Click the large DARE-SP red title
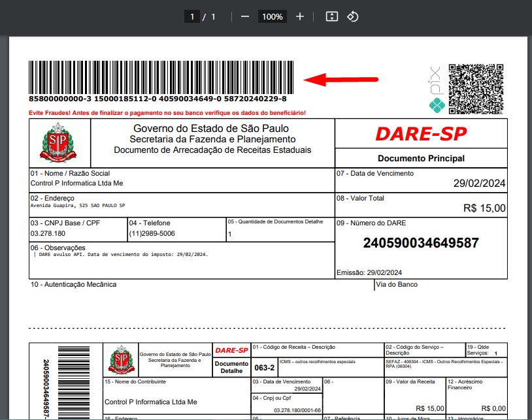This screenshot has height=420, width=532. click(421, 133)
